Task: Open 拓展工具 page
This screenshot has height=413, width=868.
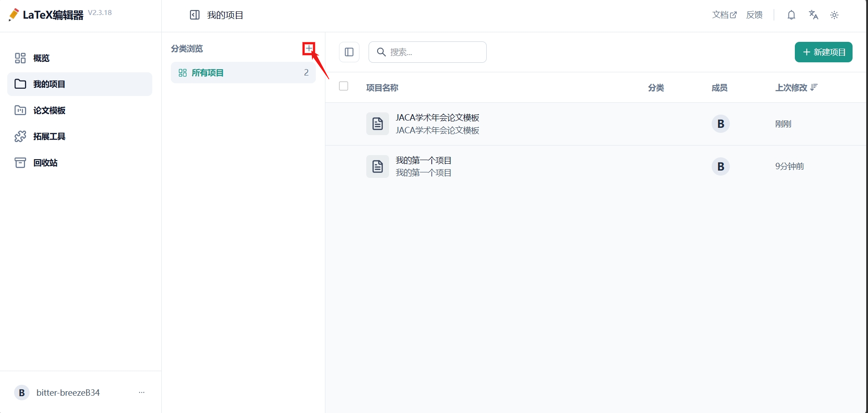Action: point(80,136)
